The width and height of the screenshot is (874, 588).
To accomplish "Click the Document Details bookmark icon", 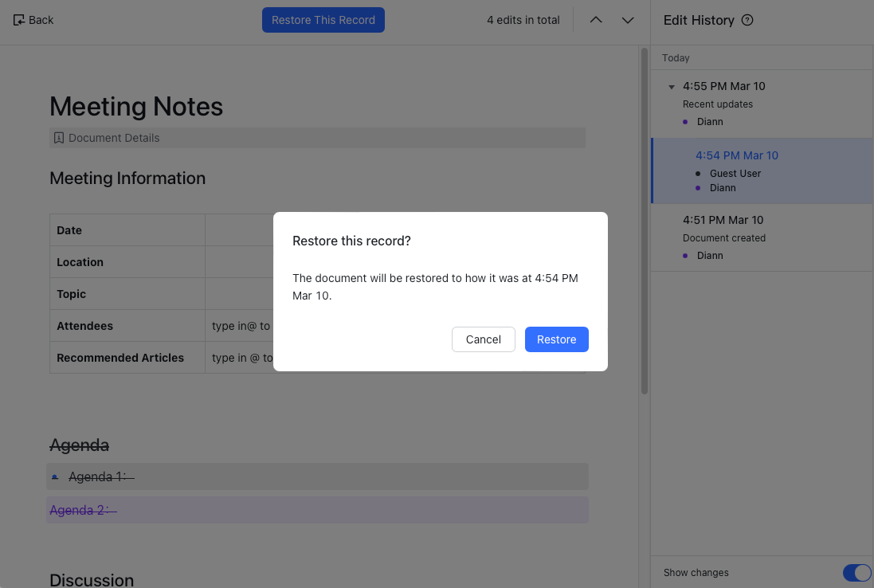I will point(59,138).
